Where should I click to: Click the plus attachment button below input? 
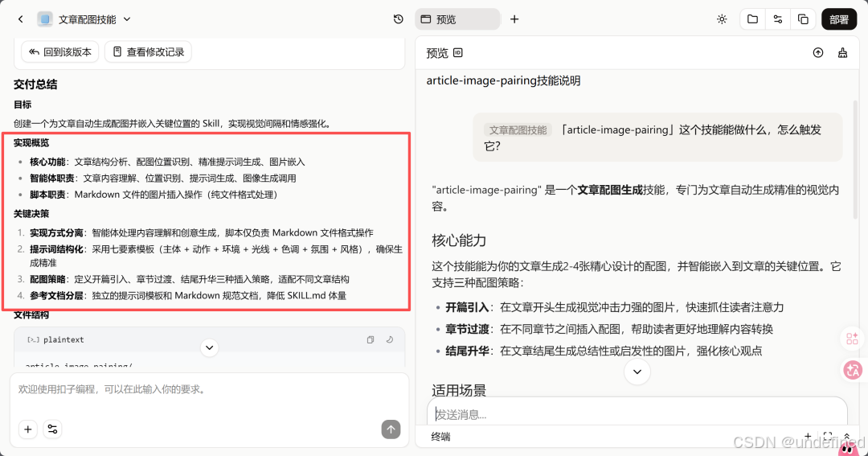click(27, 429)
